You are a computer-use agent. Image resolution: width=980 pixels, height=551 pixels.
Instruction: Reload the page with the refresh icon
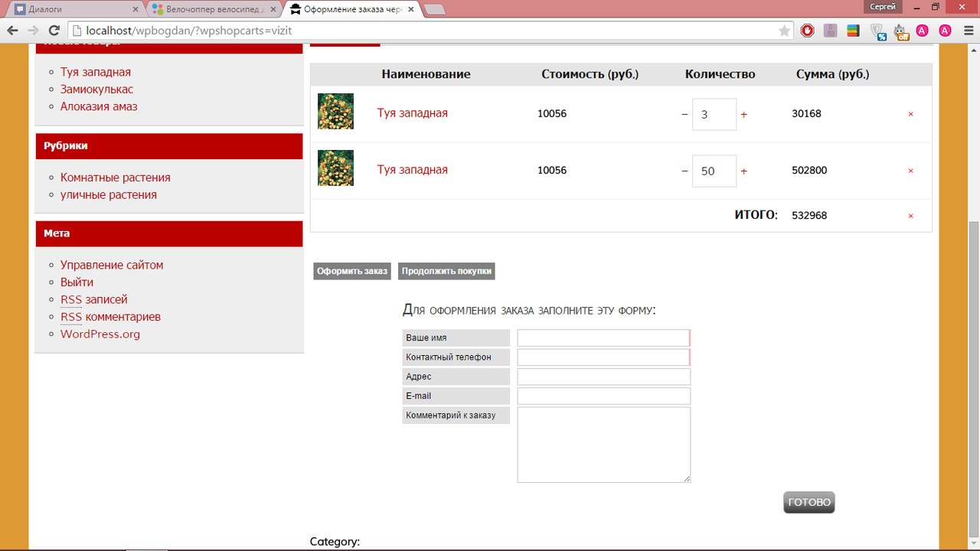[54, 31]
